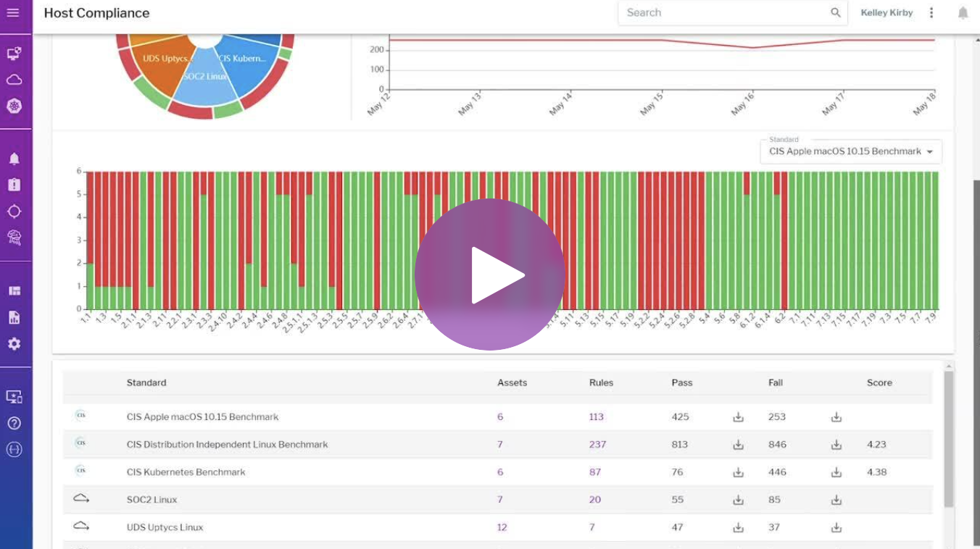Select the CIS Distribution Independent Linux Benchmark row

[x=497, y=445]
